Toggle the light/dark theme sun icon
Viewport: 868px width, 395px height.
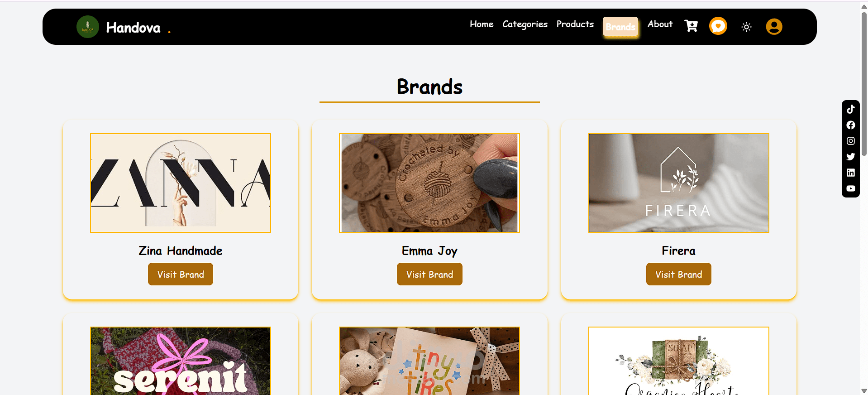(746, 27)
